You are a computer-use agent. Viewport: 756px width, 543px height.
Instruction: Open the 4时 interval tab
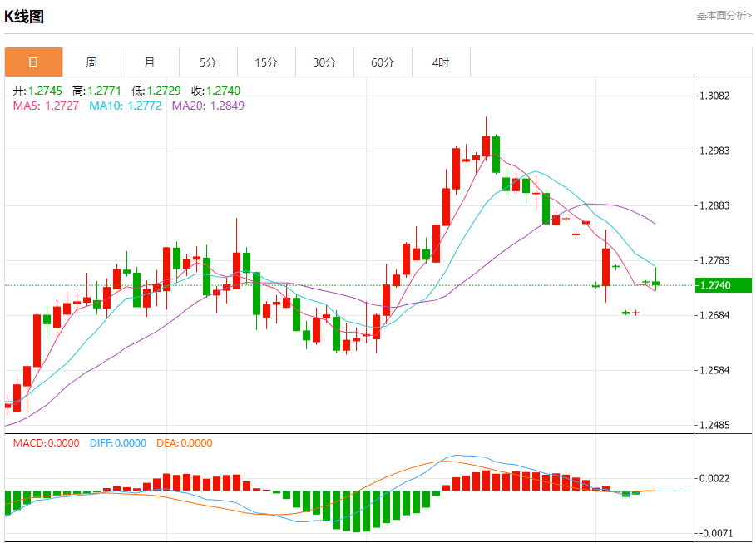[441, 62]
